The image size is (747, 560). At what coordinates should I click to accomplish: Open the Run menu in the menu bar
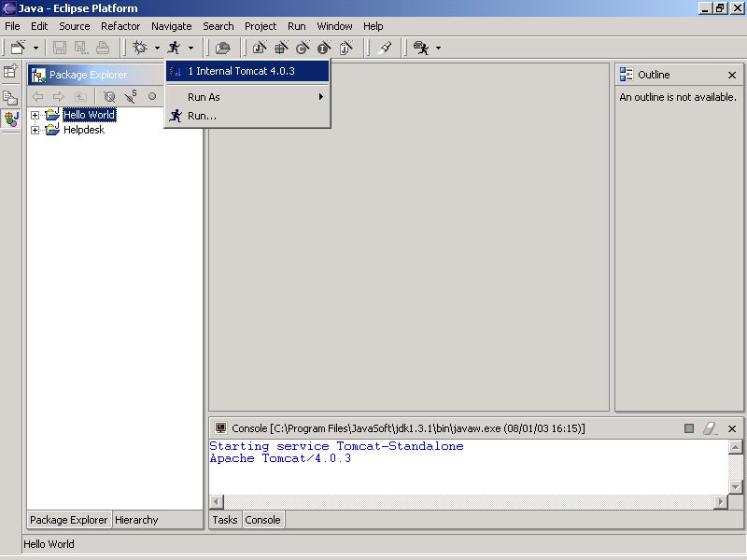pyautogui.click(x=297, y=26)
